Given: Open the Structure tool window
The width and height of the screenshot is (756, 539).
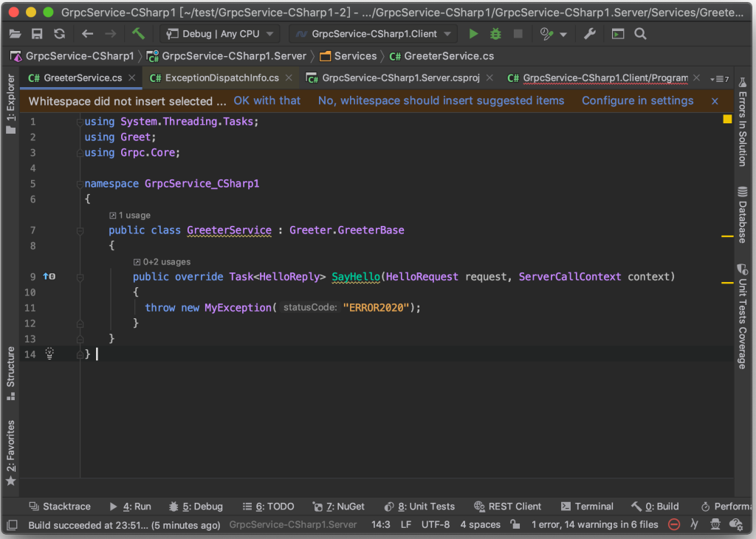Looking at the screenshot, I should [10, 374].
